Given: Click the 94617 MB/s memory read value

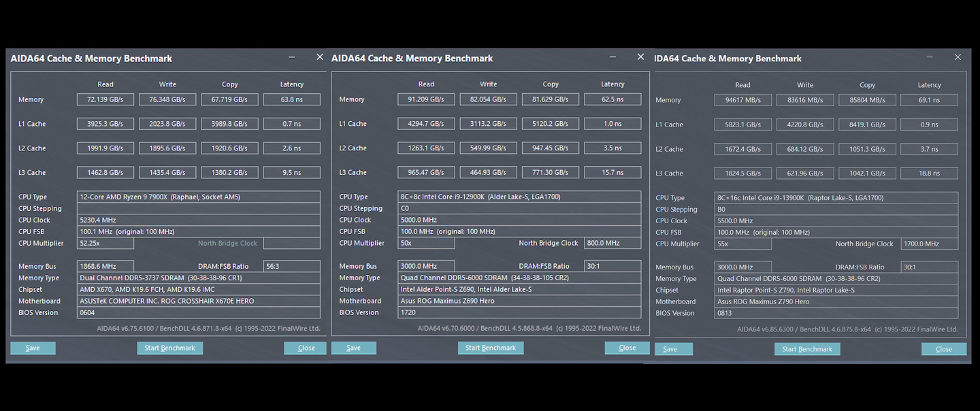Looking at the screenshot, I should tap(743, 100).
